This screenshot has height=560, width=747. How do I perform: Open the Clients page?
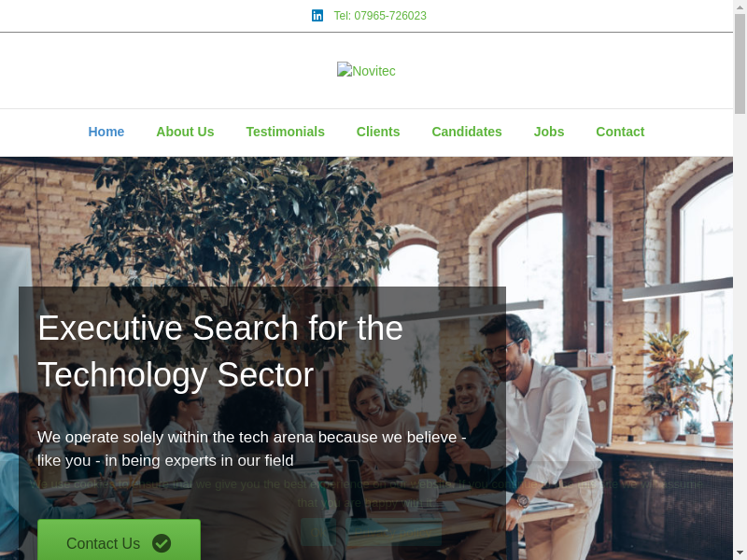[378, 132]
